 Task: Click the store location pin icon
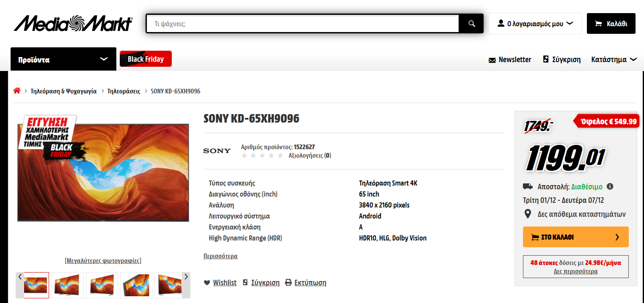[x=528, y=214]
